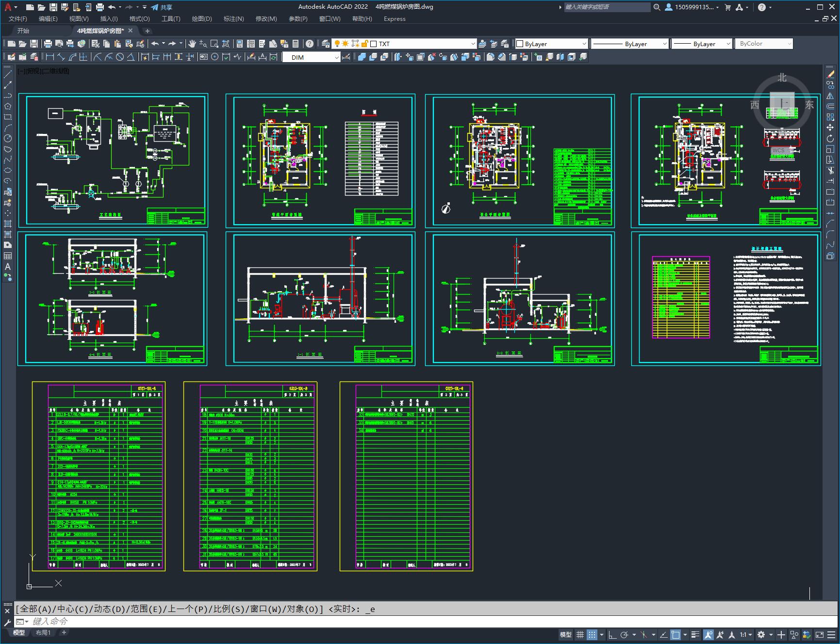
Task: Click the 共享 share button
Action: pos(162,7)
